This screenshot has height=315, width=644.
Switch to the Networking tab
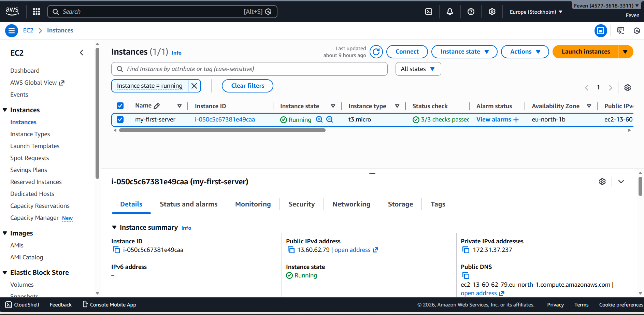pyautogui.click(x=351, y=204)
